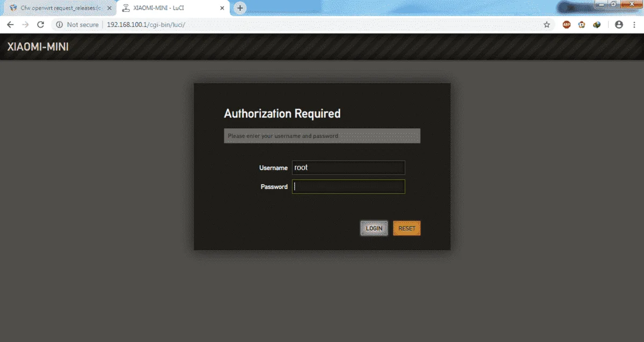
Task: Open a new browser tab
Action: (x=240, y=8)
